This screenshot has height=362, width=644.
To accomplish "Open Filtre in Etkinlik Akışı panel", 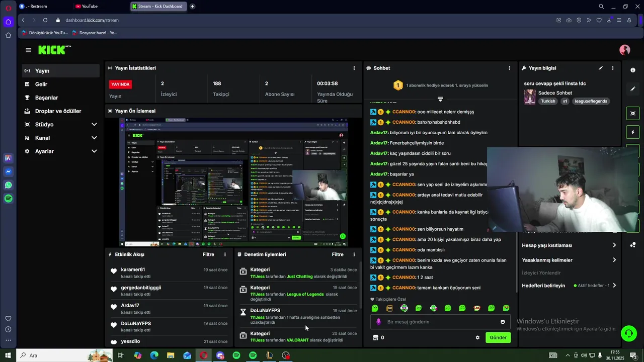I will click(208, 254).
